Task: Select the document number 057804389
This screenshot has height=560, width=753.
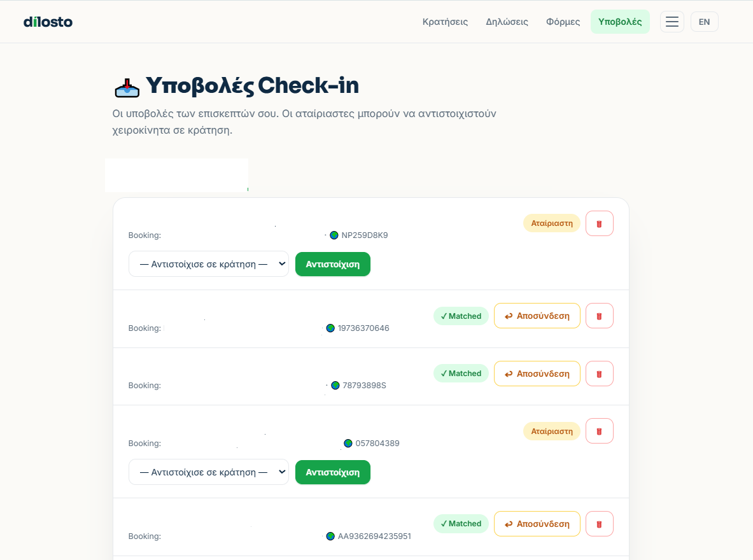Action: pyautogui.click(x=377, y=444)
